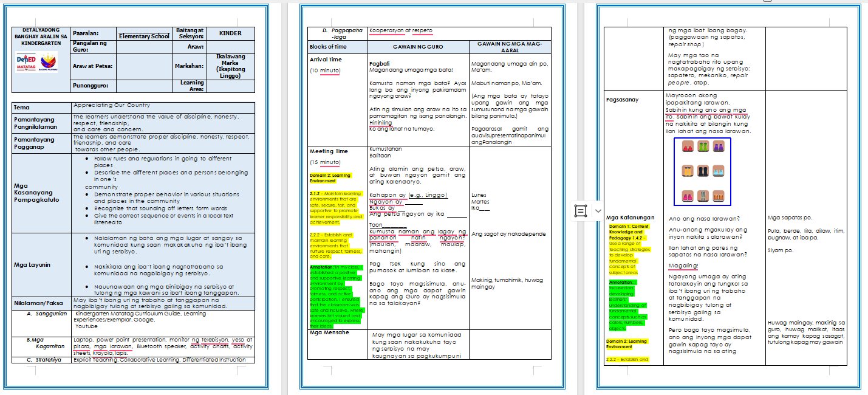
Task: Click the empty field beside 'Araw:'
Action: click(x=230, y=46)
